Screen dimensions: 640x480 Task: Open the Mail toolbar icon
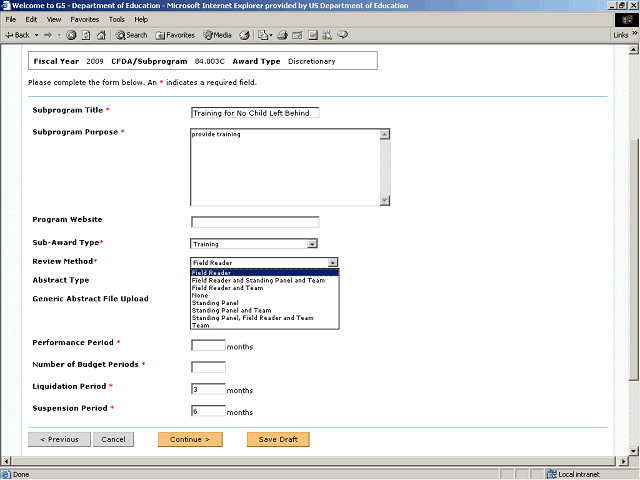point(265,35)
